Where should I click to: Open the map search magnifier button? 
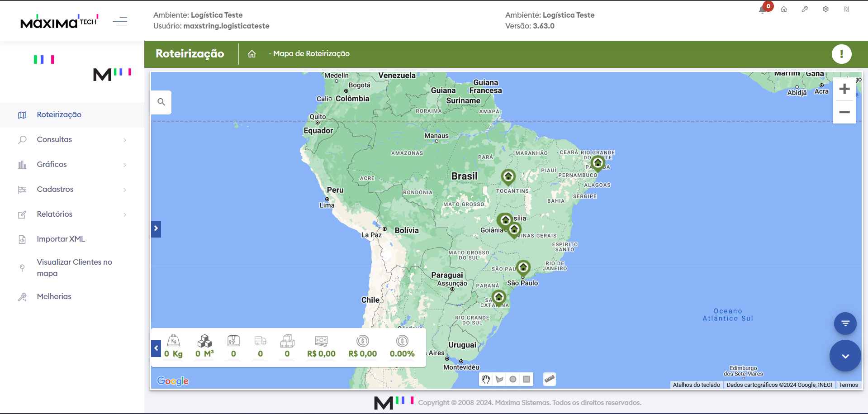(161, 102)
